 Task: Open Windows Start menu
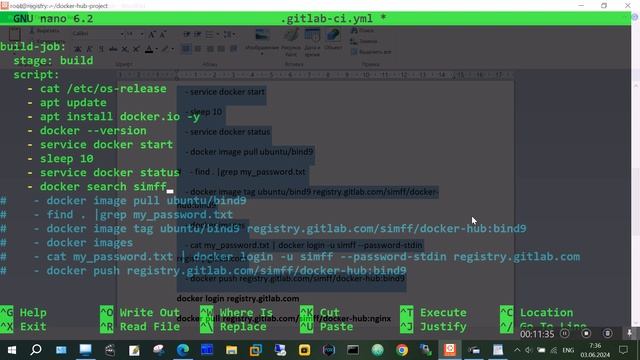(x=12, y=350)
